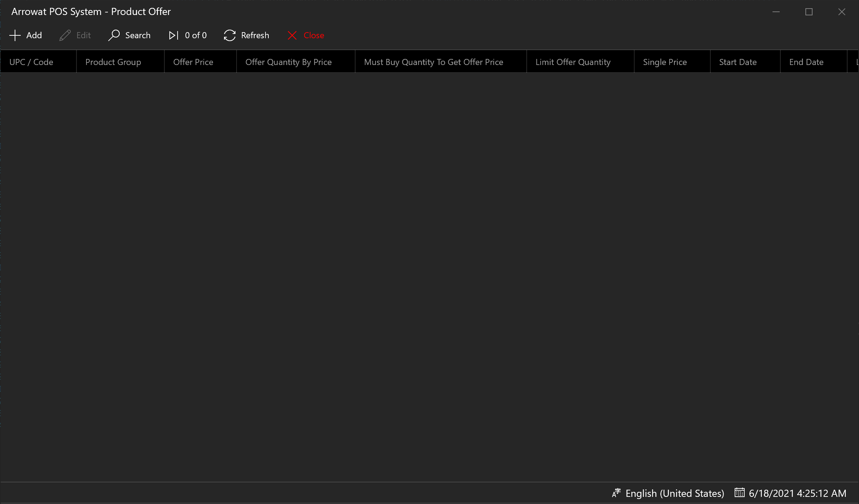Click the Search icon to find offer

[x=115, y=35]
